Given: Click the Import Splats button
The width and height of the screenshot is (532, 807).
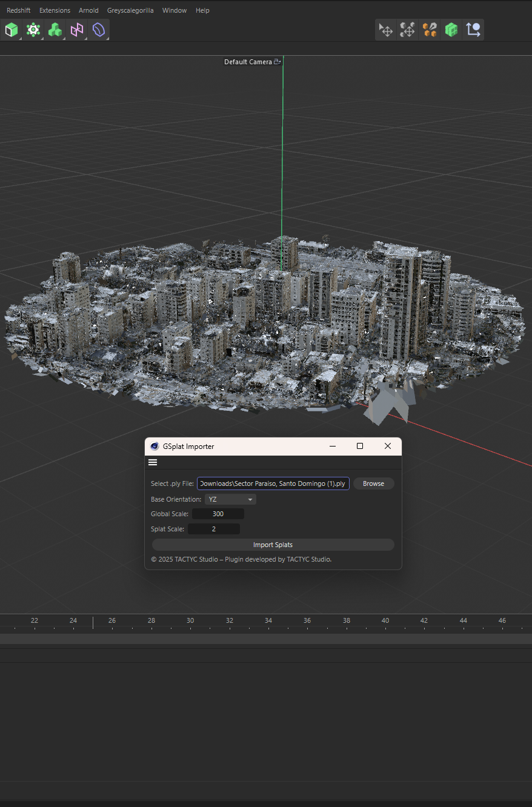Looking at the screenshot, I should click(x=273, y=545).
